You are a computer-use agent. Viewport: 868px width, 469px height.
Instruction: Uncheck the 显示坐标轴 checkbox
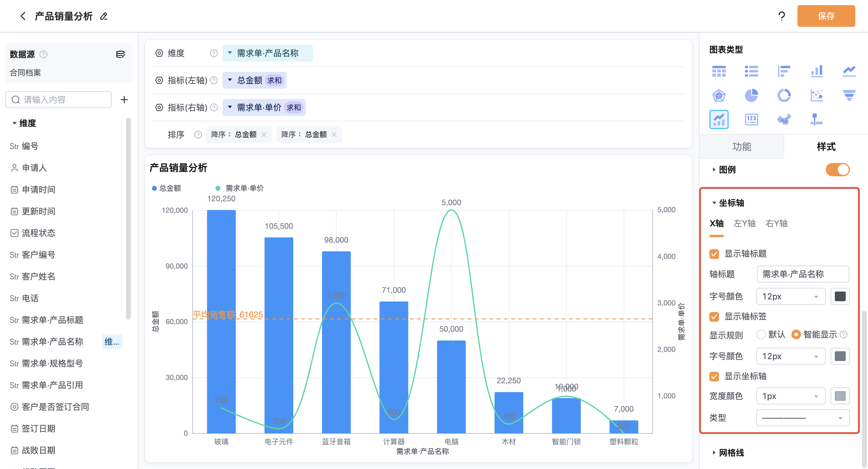click(x=714, y=376)
